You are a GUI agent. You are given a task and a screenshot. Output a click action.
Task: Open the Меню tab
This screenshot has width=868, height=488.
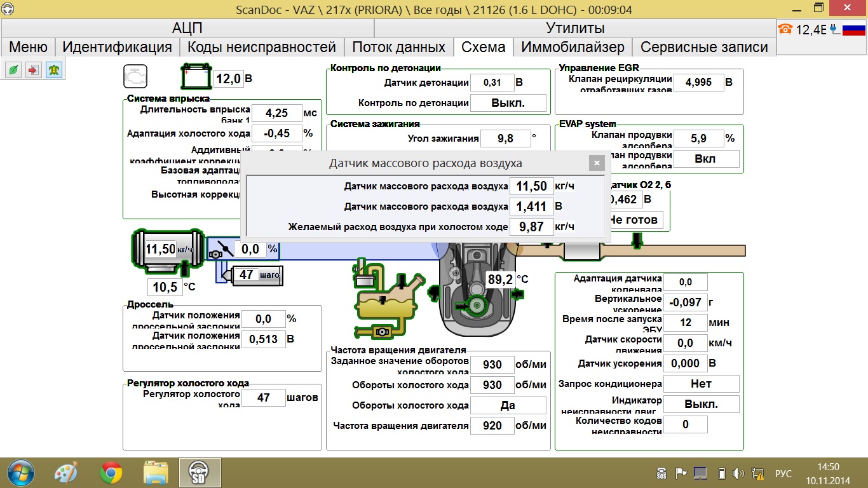pyautogui.click(x=28, y=47)
